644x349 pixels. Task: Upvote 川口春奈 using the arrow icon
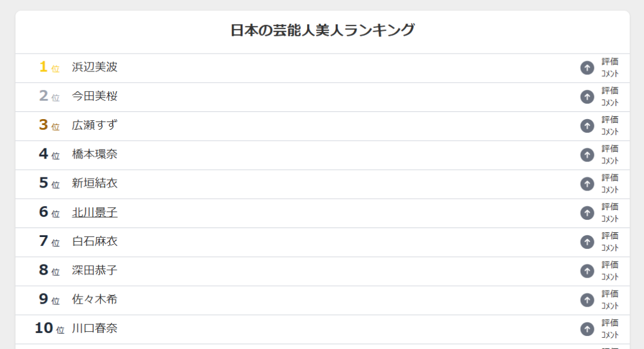tap(587, 329)
